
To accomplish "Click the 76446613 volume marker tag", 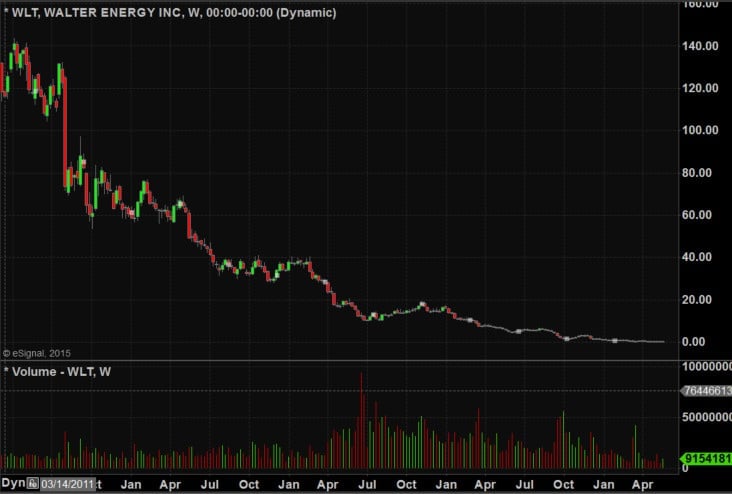I will [706, 390].
